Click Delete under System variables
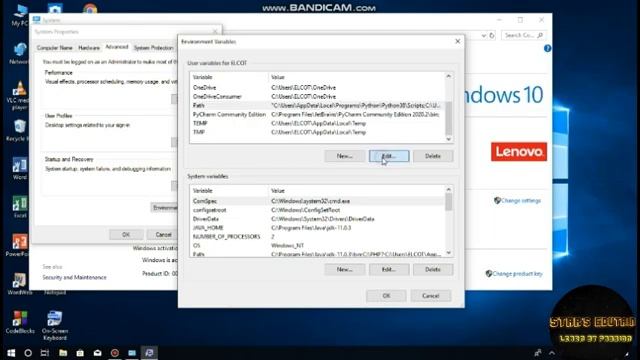Image resolution: width=640 pixels, height=360 pixels. [433, 269]
